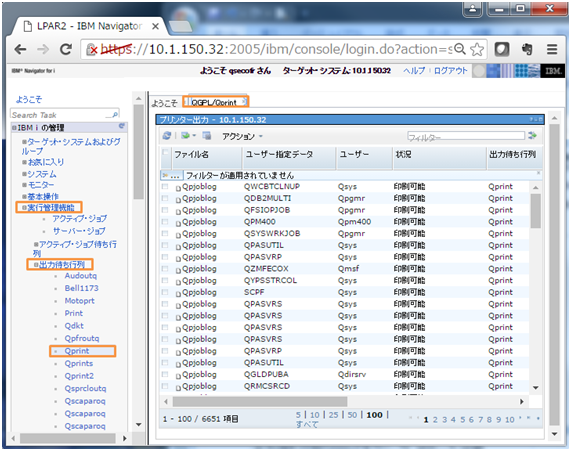The image size is (571, 451).
Task: Click すべて to show all items
Action: [x=307, y=424]
